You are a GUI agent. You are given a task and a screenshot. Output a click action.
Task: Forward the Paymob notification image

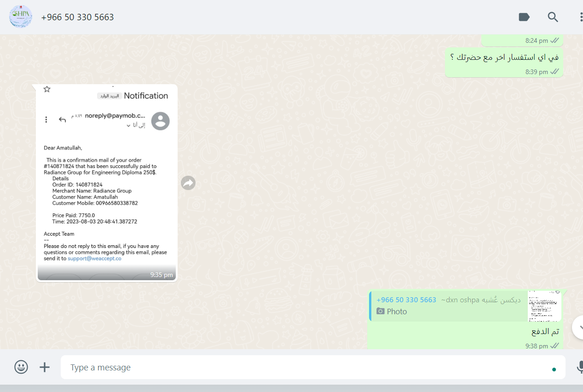188,183
